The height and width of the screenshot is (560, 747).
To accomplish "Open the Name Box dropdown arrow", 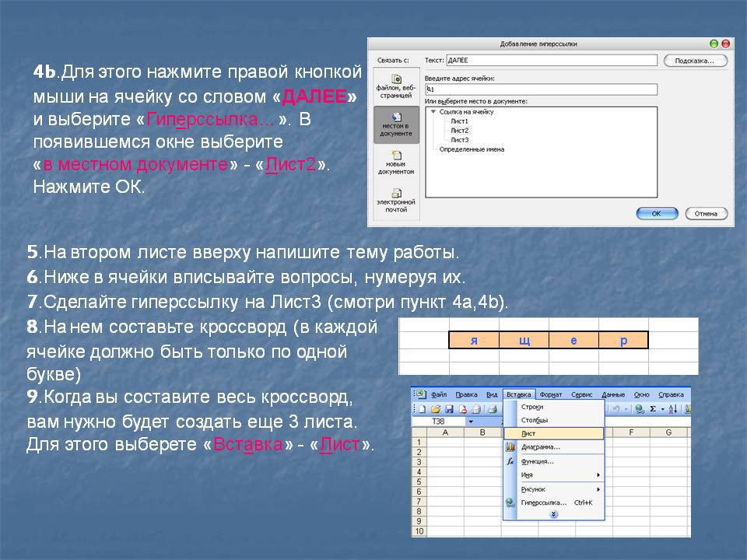I will click(470, 421).
